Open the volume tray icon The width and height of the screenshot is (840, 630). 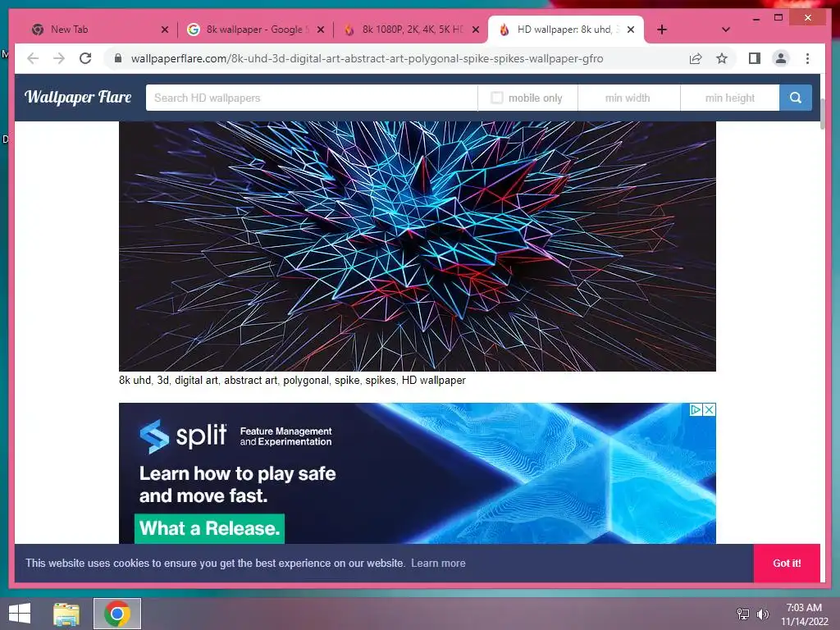pyautogui.click(x=762, y=614)
